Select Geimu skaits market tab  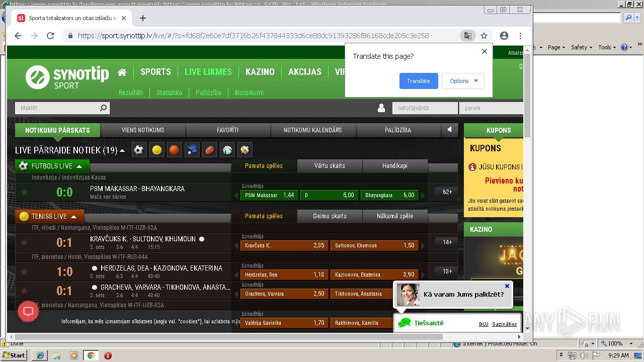pos(330,216)
